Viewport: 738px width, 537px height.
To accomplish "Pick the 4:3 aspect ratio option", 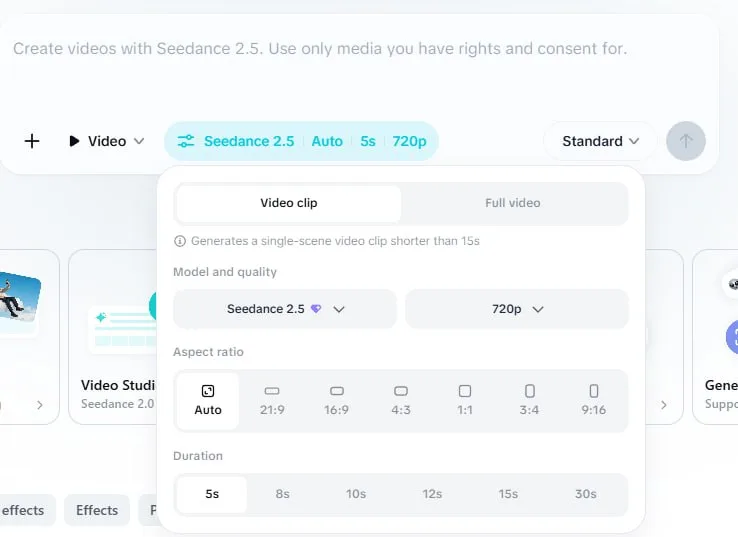I will [401, 401].
